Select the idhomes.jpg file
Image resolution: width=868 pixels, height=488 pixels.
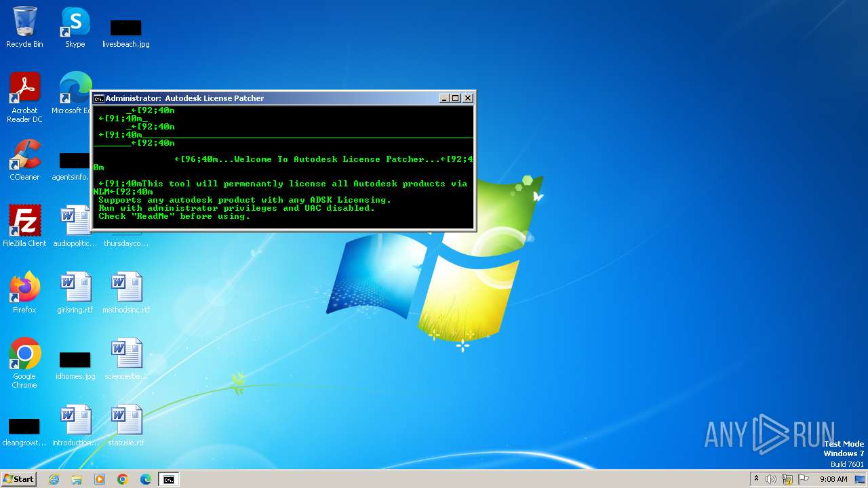[x=75, y=365]
